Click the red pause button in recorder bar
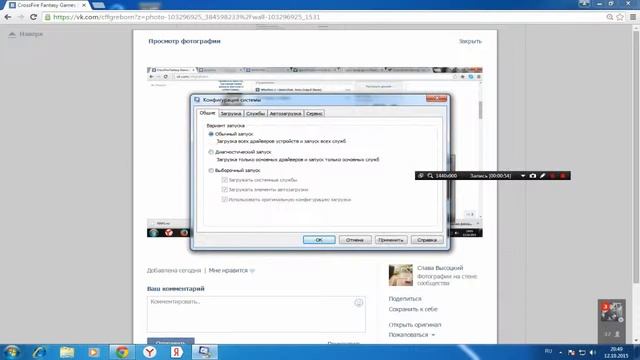 tap(553, 176)
